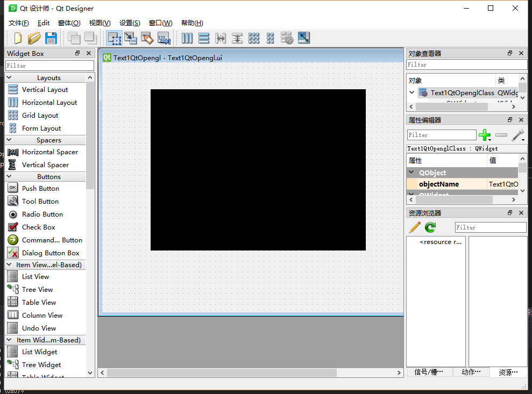This screenshot has width=532, height=394.
Task: Apply Lay Out in Grid icon
Action: tap(253, 38)
